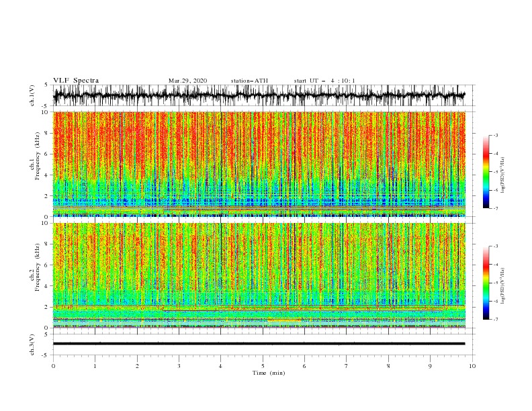Select the date "Mar.29, 2020" in header
This screenshot has width=532, height=411.
click(187, 81)
